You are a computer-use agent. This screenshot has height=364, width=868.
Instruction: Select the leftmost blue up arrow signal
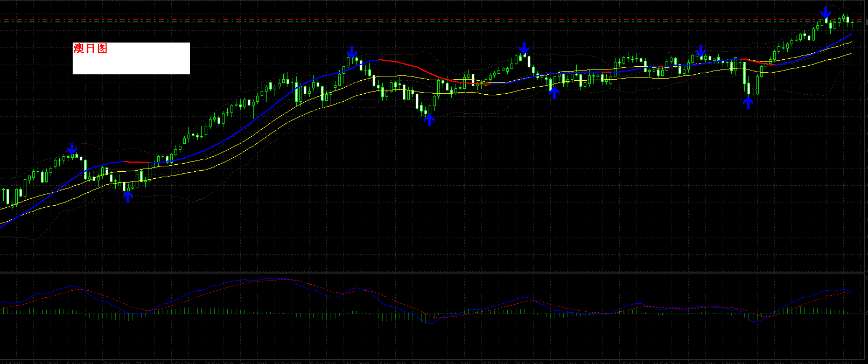tap(128, 197)
